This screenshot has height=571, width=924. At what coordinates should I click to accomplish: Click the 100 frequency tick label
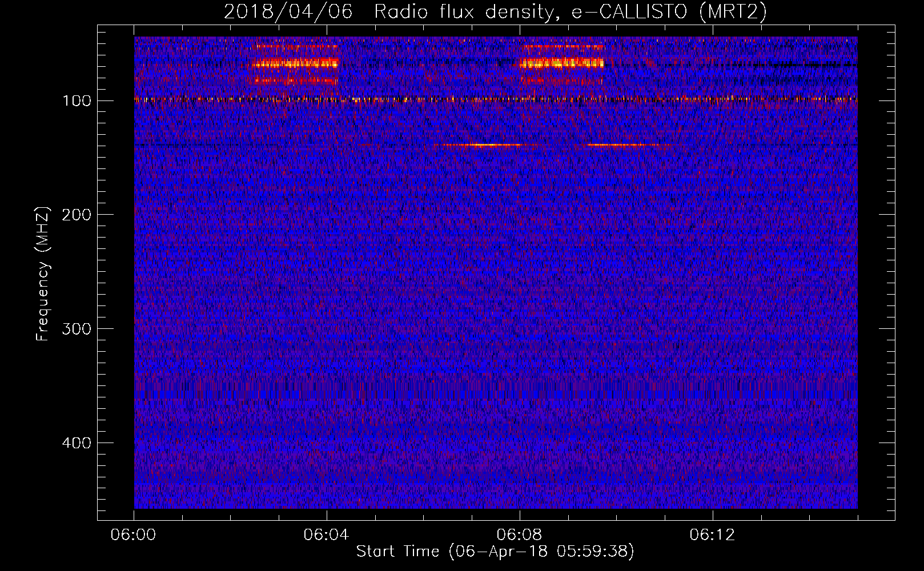(77, 101)
